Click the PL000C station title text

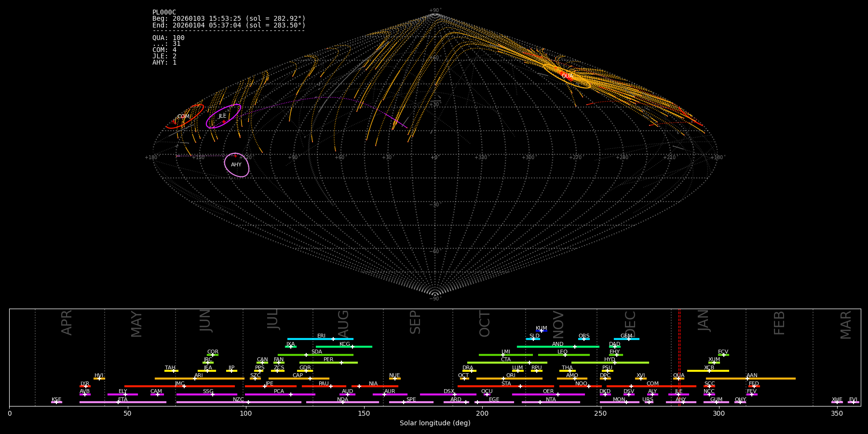coord(164,13)
